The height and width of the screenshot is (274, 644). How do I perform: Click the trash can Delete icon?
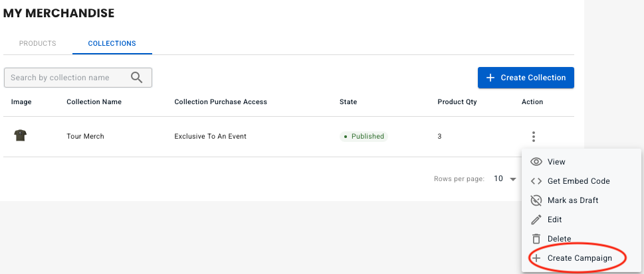[x=536, y=239]
